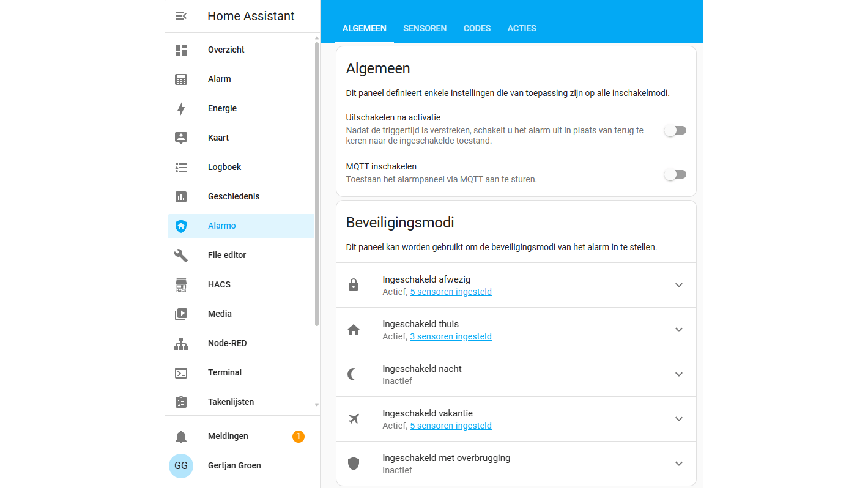Expand the Ingeschakeld met overbrugging chevron
This screenshot has height=488, width=868.
(679, 464)
